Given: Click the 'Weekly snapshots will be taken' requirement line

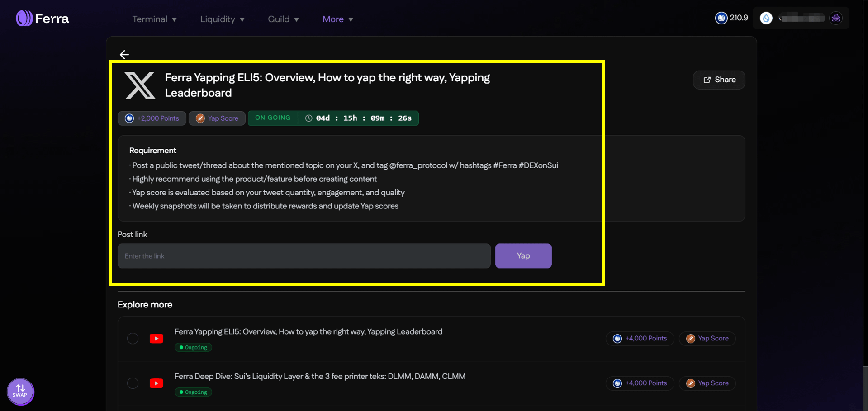Looking at the screenshot, I should coord(264,206).
